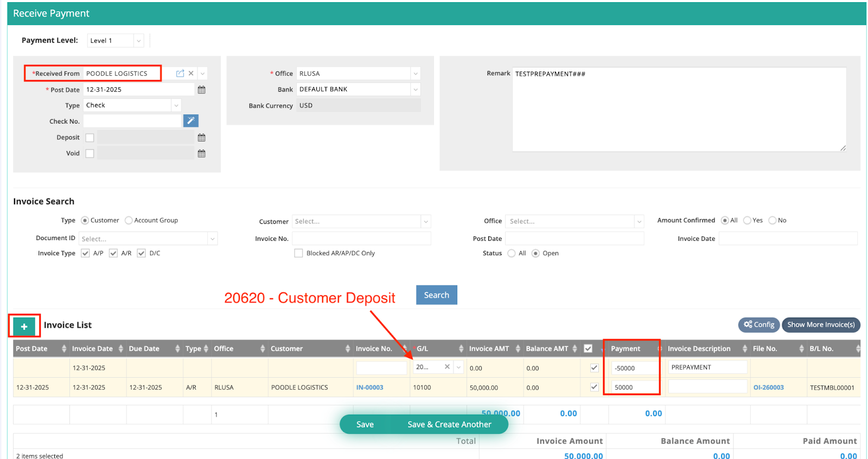Open the Deposit date calendar icon
Screen dimensions: 868x459
(201, 138)
